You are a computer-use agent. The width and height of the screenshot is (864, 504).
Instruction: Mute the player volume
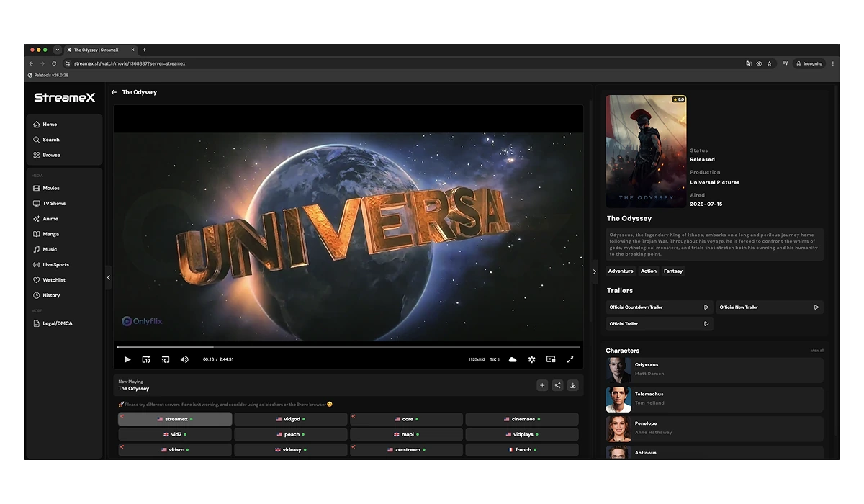coord(184,359)
